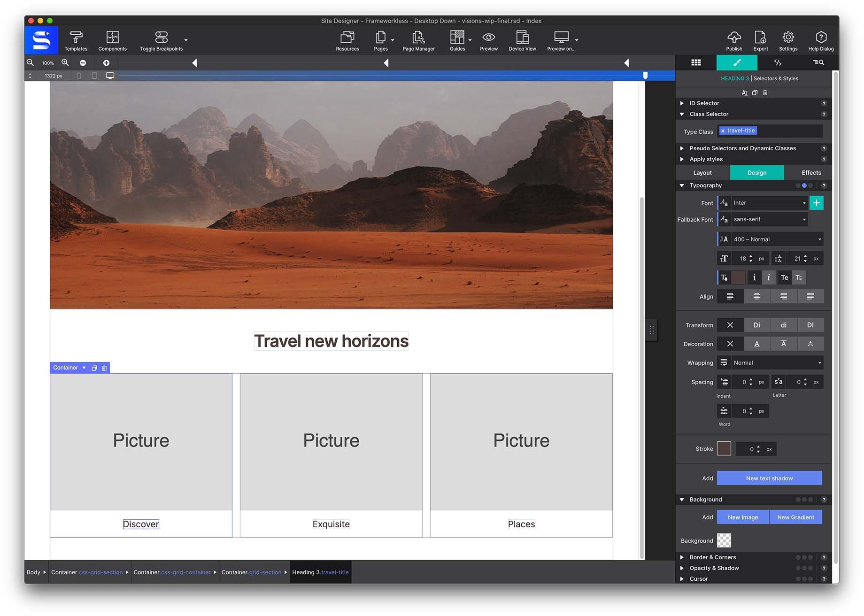Click the New text shadow button
Screen dimensions: 864x616
coord(770,478)
